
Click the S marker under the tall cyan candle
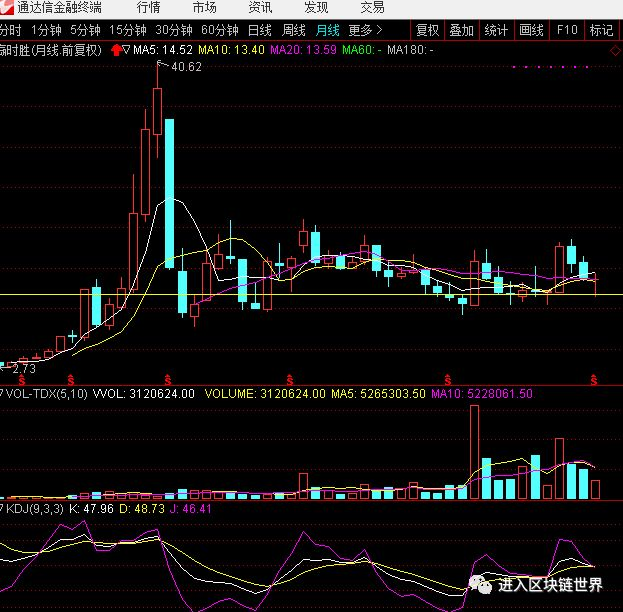[x=168, y=380]
